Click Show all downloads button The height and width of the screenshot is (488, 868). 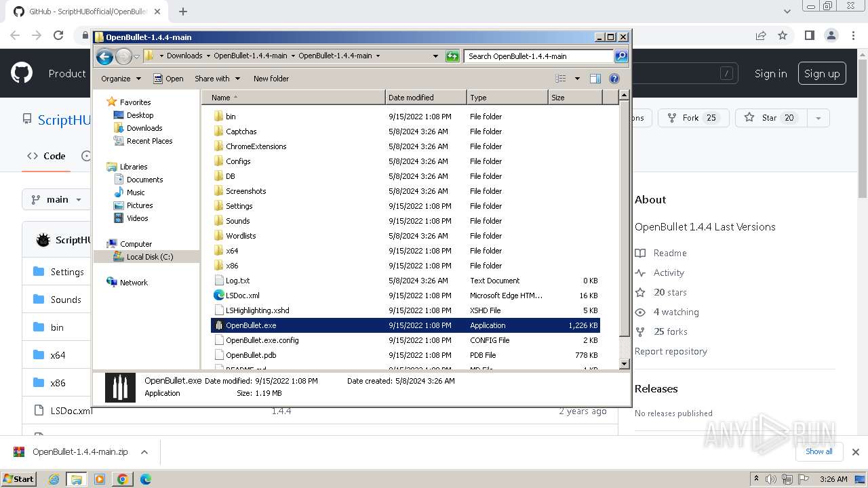coord(818,451)
